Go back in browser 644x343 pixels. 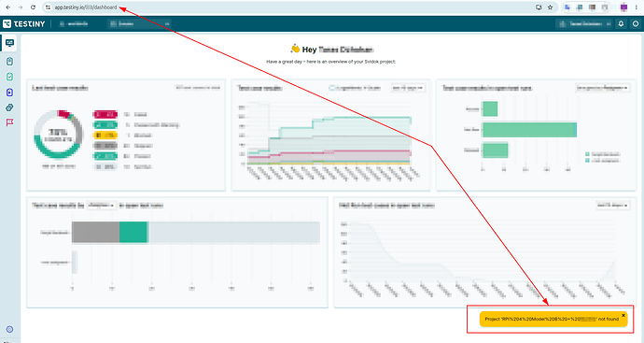7,7
